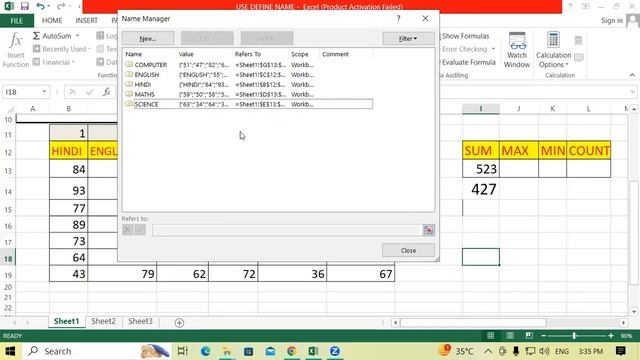Click the Refers to input field
The width and height of the screenshot is (640, 360).
pyautogui.click(x=287, y=230)
